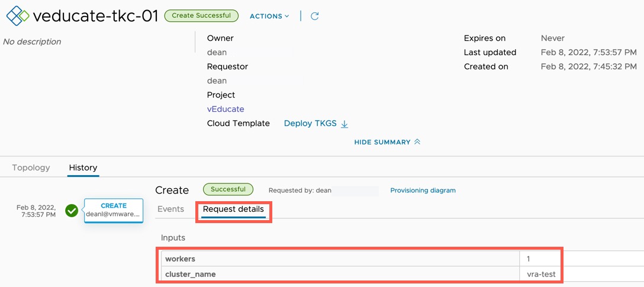Click the workers input row label
The width and height of the screenshot is (644, 287).
(181, 259)
